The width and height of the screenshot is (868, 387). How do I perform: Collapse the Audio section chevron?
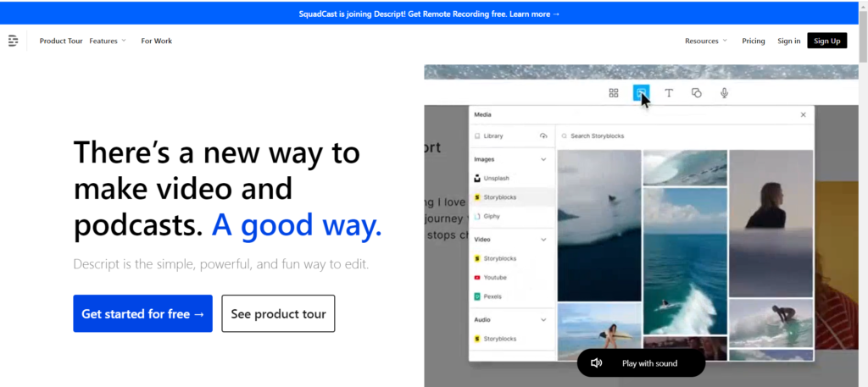543,319
